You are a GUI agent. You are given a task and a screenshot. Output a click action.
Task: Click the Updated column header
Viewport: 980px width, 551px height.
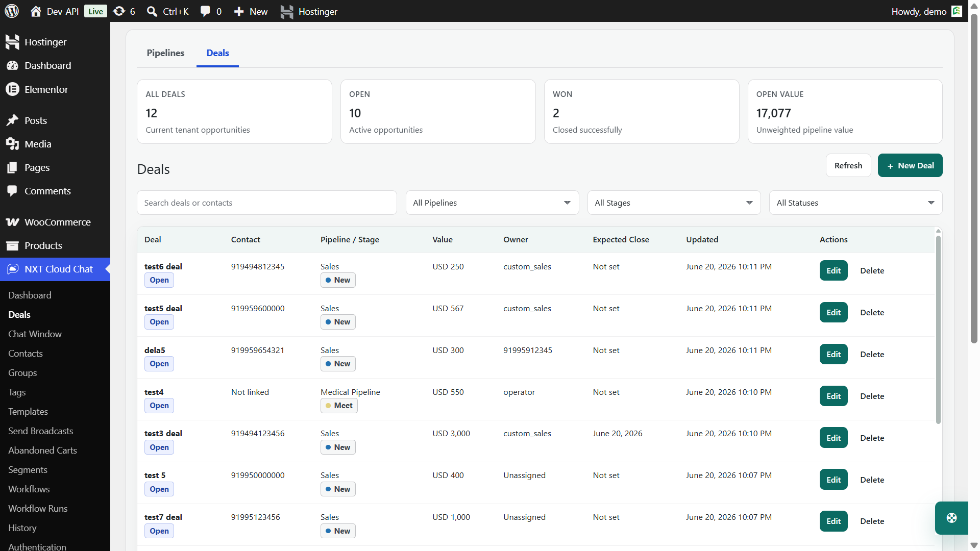pos(702,239)
